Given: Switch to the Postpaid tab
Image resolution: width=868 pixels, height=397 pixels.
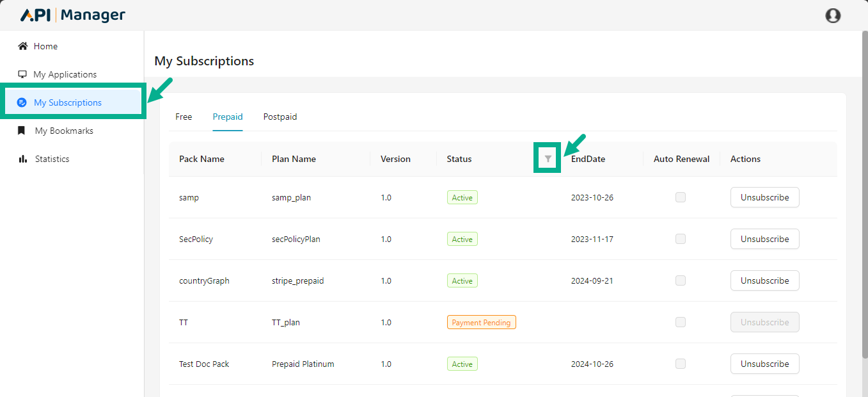Looking at the screenshot, I should coord(280,117).
